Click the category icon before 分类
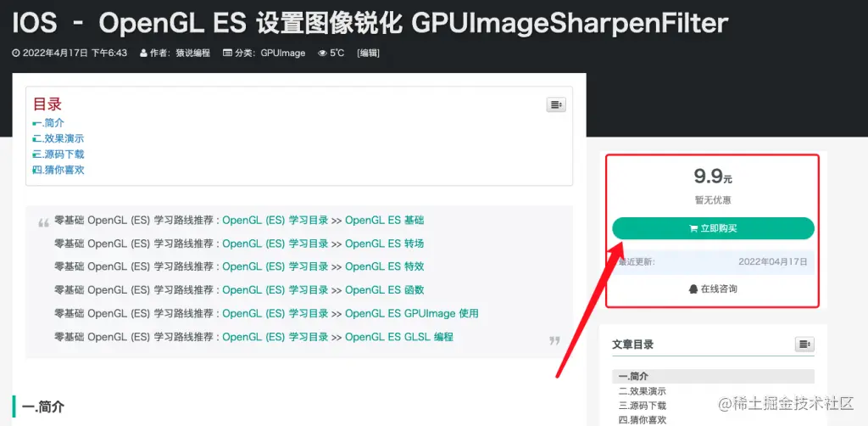868x426 pixels. click(x=227, y=53)
